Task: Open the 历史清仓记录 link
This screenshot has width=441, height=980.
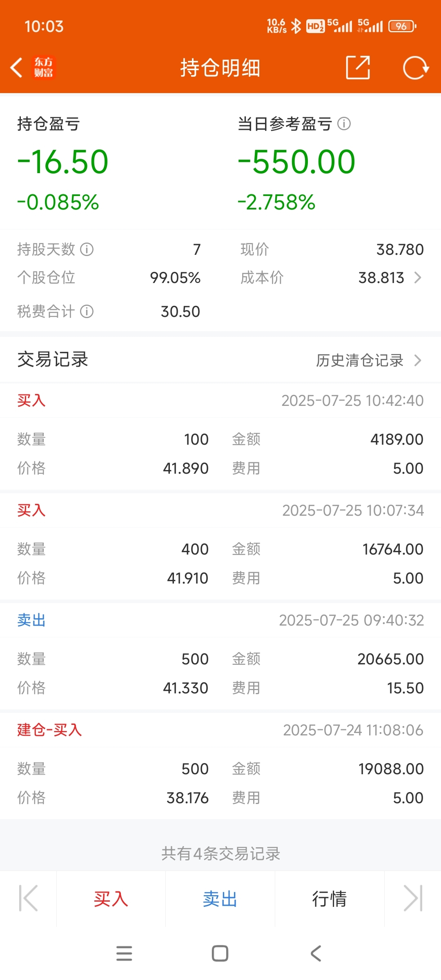Action: click(360, 360)
